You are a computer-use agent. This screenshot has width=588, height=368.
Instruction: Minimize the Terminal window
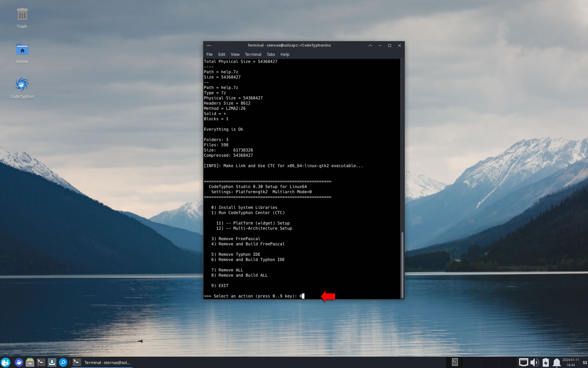[x=380, y=45]
